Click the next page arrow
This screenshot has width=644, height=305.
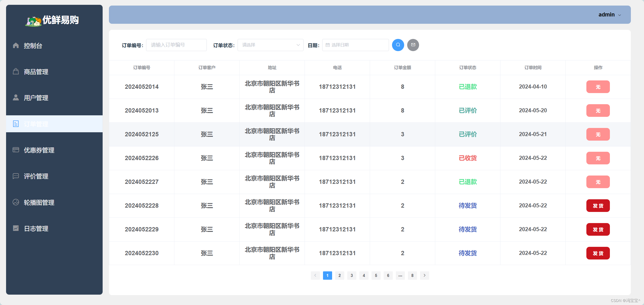point(424,275)
